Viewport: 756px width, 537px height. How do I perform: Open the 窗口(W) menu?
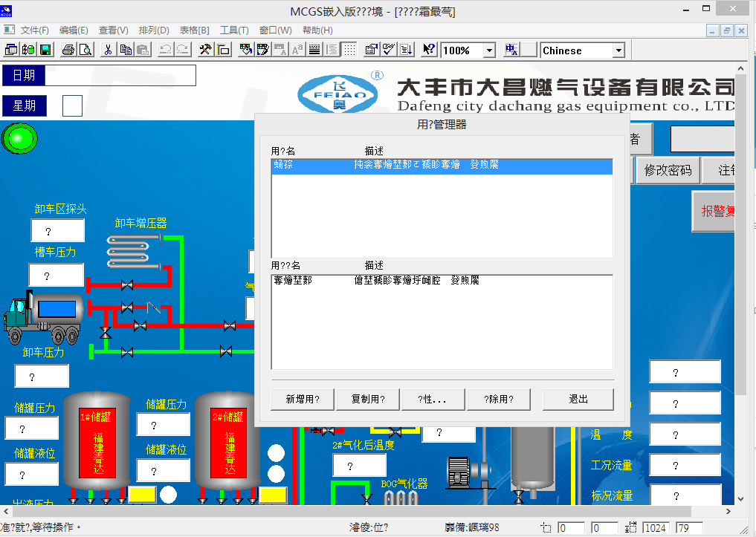click(275, 30)
